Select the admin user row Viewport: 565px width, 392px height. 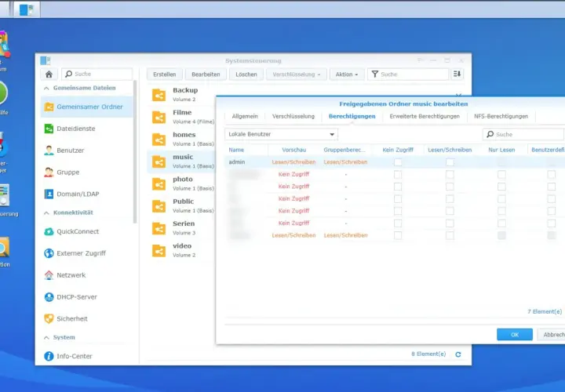395,162
